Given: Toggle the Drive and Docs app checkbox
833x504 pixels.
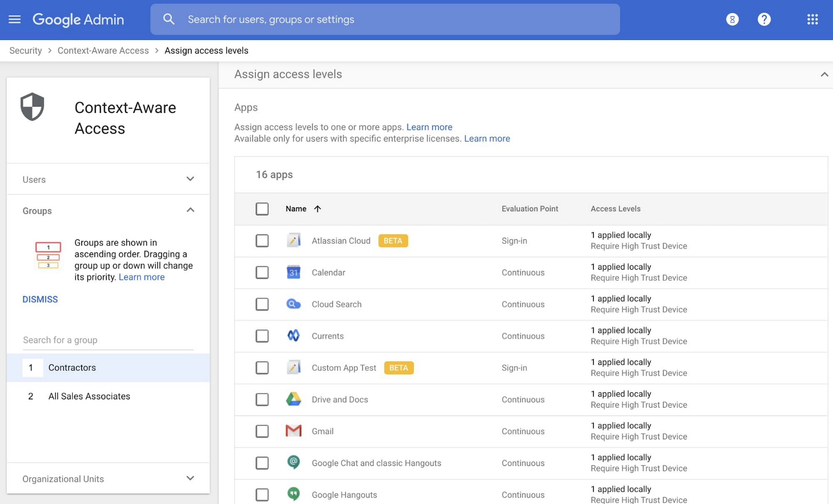Looking at the screenshot, I should click(x=262, y=399).
